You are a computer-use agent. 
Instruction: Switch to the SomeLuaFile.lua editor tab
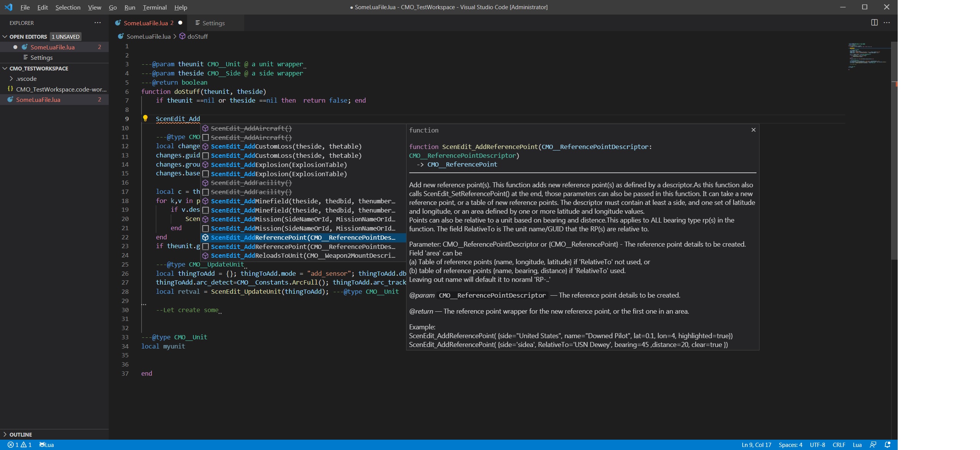click(x=149, y=23)
